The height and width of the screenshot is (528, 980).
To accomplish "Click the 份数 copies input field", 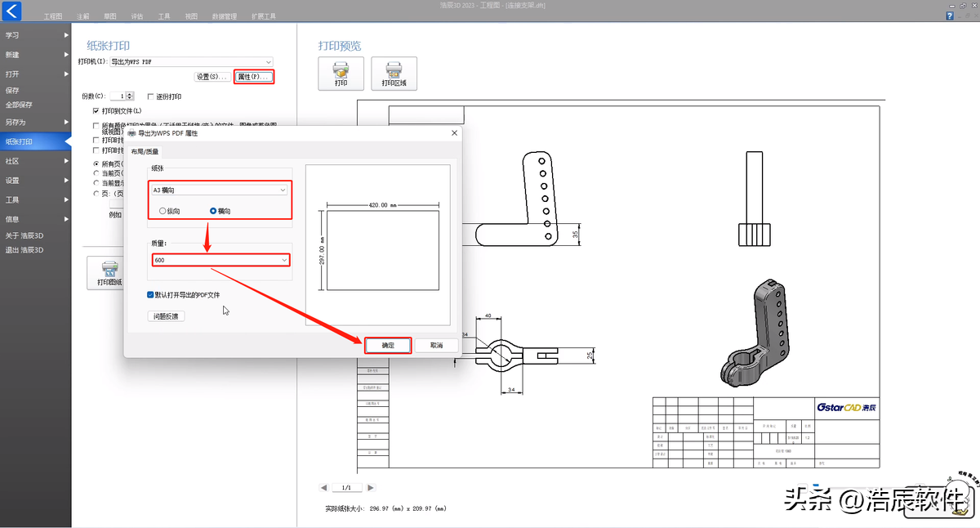I will pos(118,96).
